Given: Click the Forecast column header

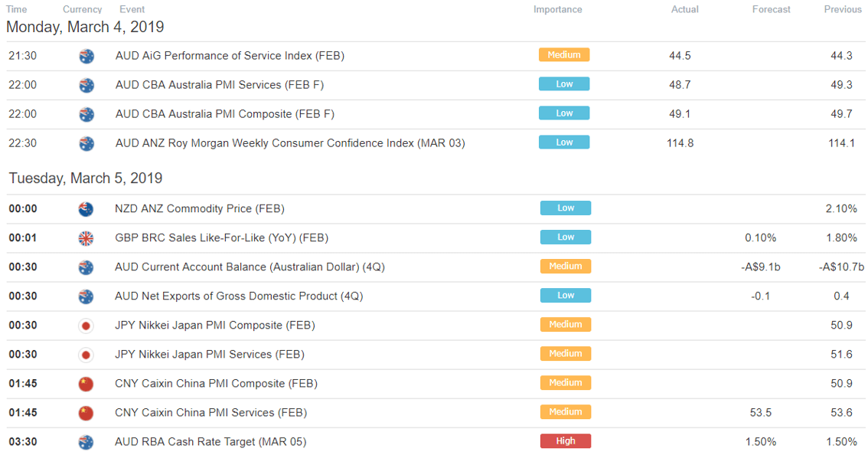Looking at the screenshot, I should click(x=771, y=9).
